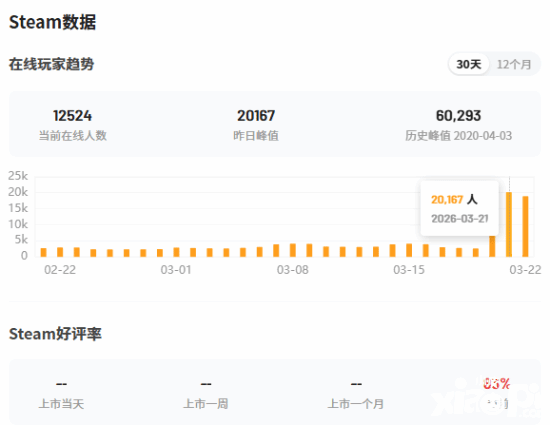Click the 20167 yesterday peak value

click(256, 116)
